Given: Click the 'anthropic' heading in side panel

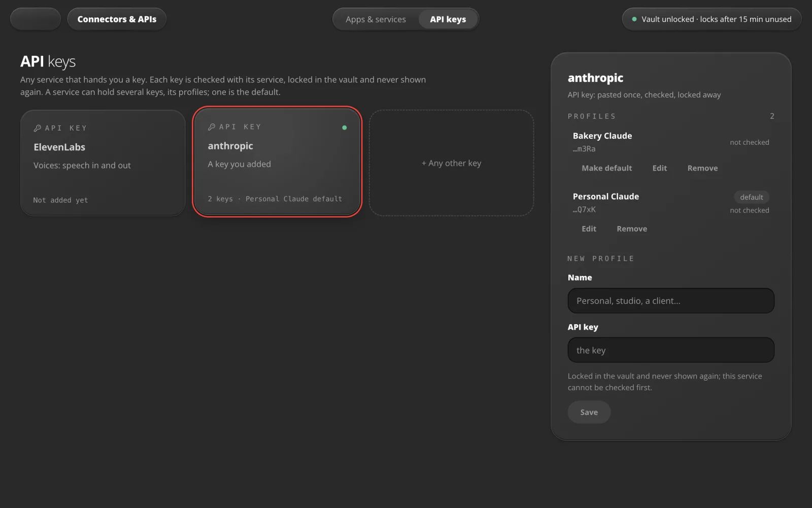Looking at the screenshot, I should [x=595, y=78].
